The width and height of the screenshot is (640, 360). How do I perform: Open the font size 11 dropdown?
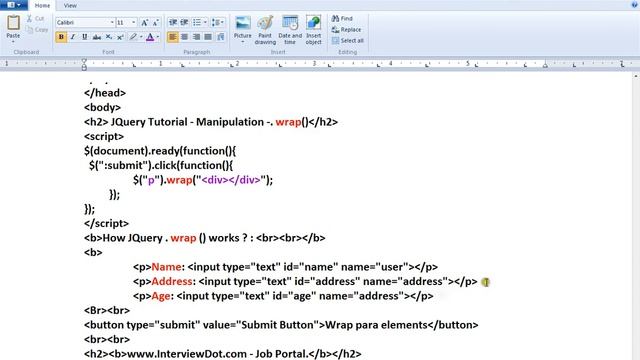133,22
